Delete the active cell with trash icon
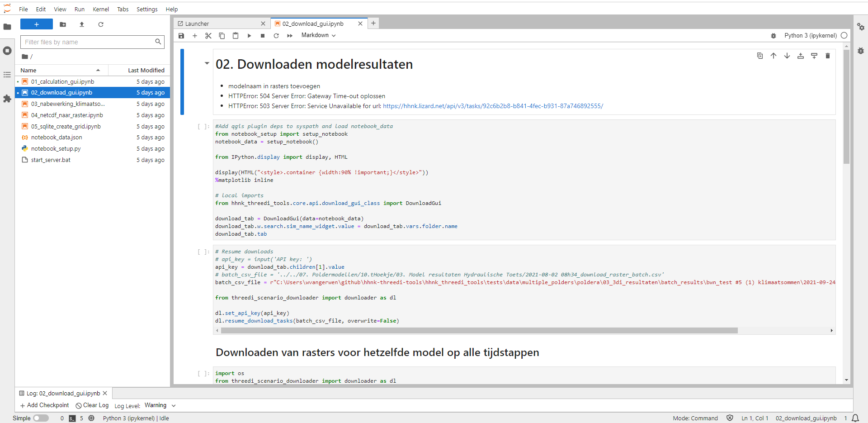The image size is (868, 423). point(828,56)
